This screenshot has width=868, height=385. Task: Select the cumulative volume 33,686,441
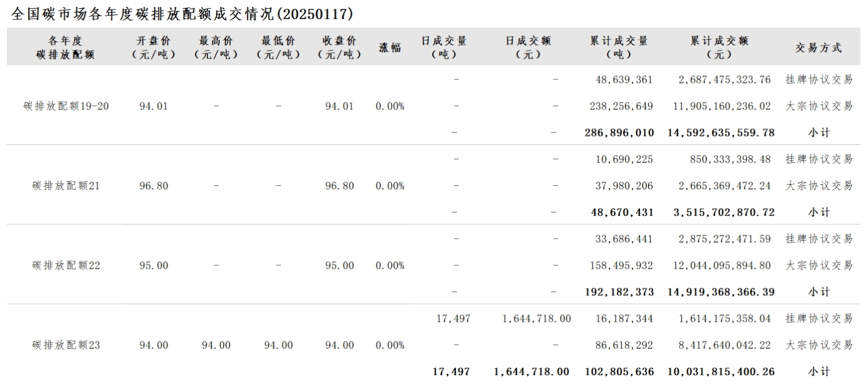(624, 239)
